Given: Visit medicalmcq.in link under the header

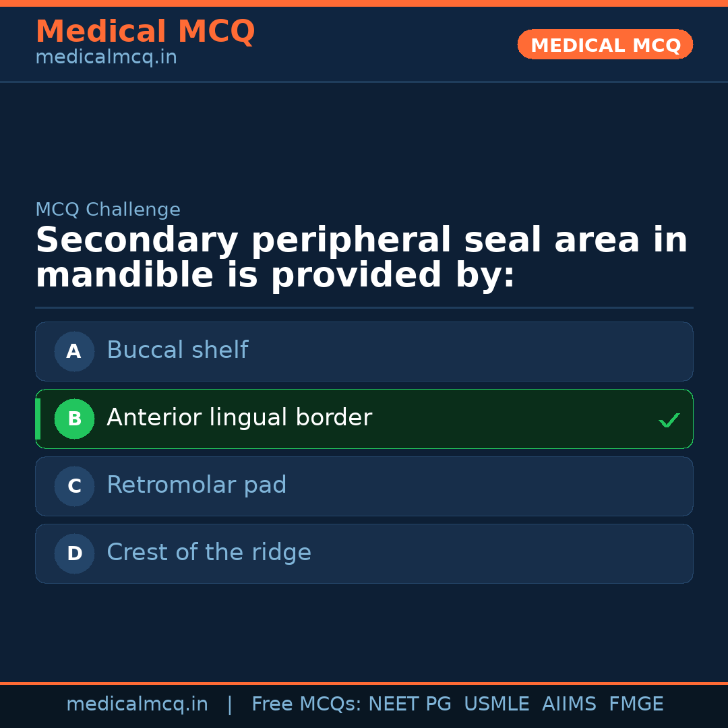Looking at the screenshot, I should pos(106,58).
